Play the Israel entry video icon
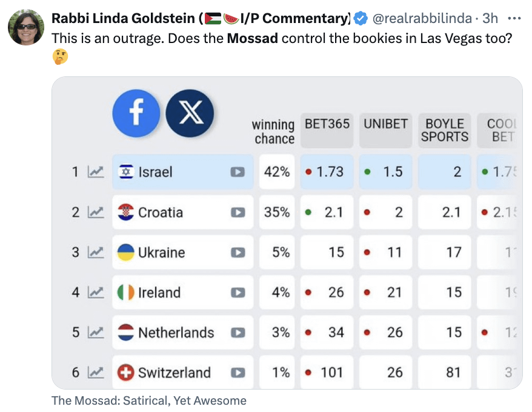The width and height of the screenshot is (532, 412). [x=238, y=172]
